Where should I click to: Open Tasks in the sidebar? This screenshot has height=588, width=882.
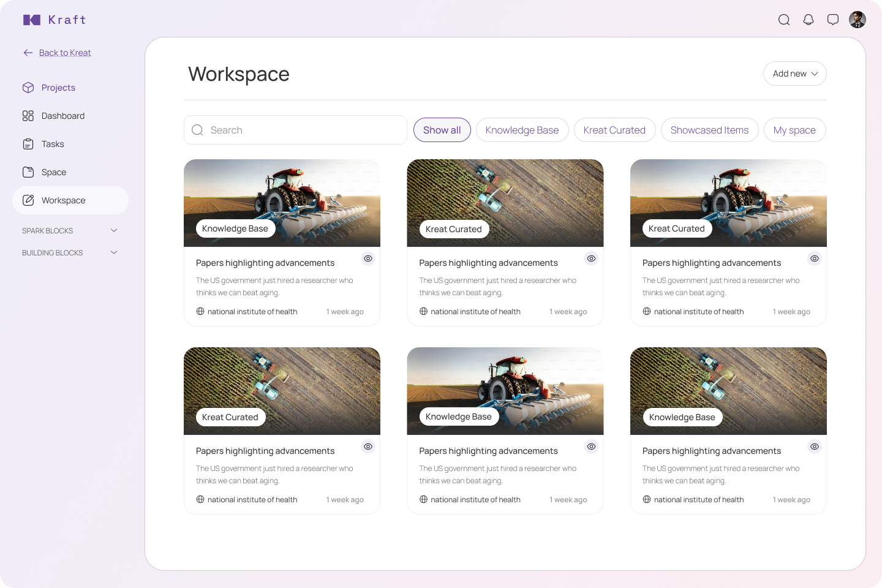53,144
